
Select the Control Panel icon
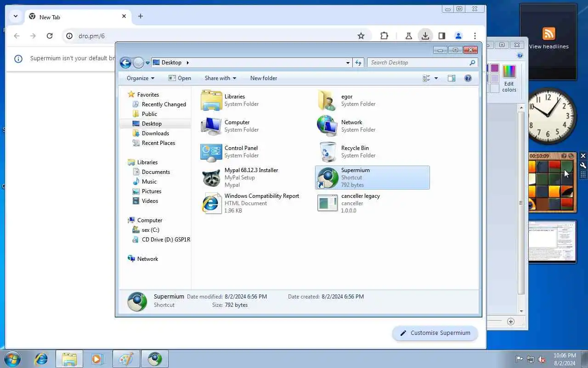pyautogui.click(x=211, y=152)
